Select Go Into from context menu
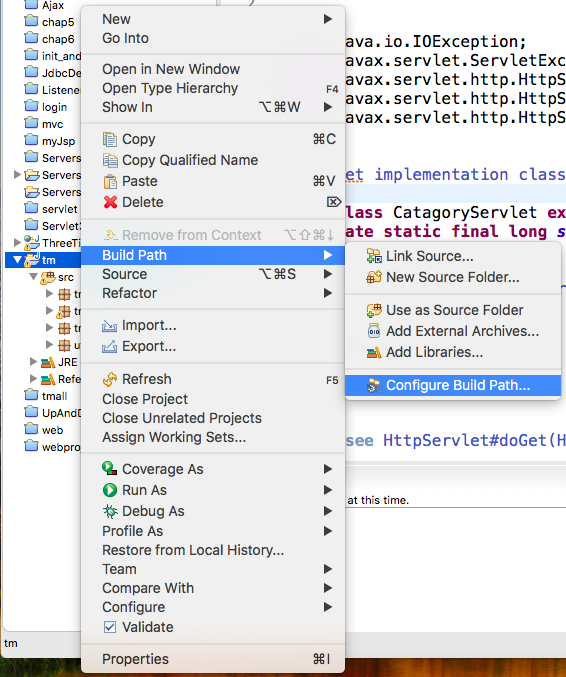 (x=213, y=38)
